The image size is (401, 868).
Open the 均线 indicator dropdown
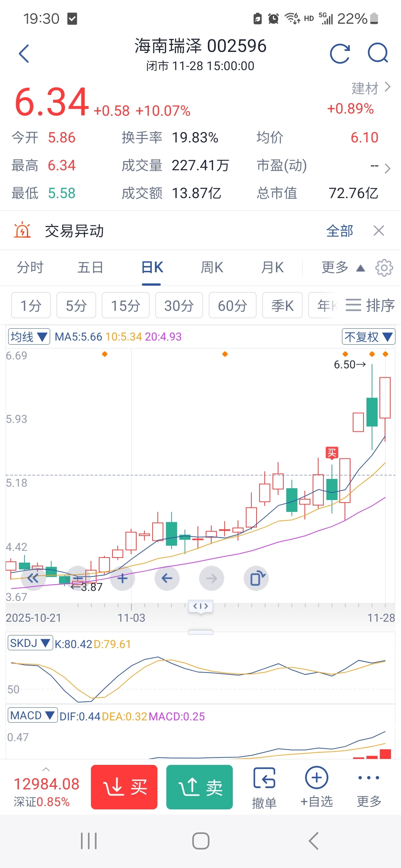pyautogui.click(x=29, y=337)
